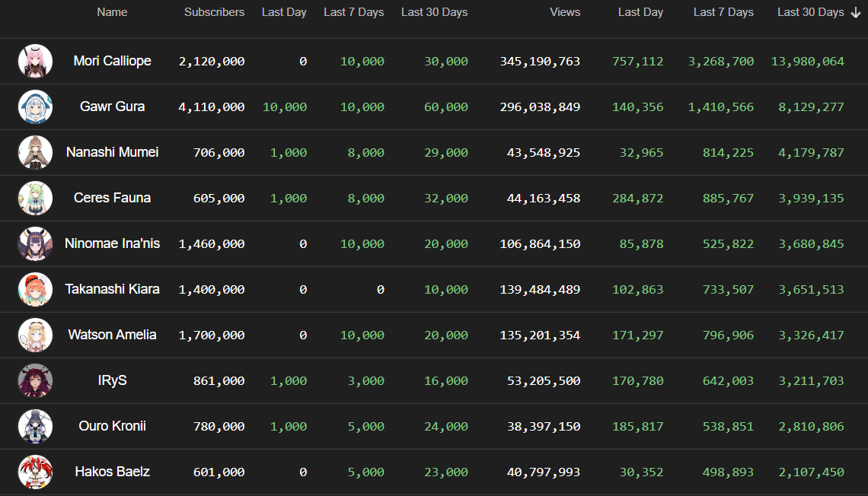Sort views by Last 30 Days header
The width and height of the screenshot is (868, 496).
pyautogui.click(x=810, y=12)
